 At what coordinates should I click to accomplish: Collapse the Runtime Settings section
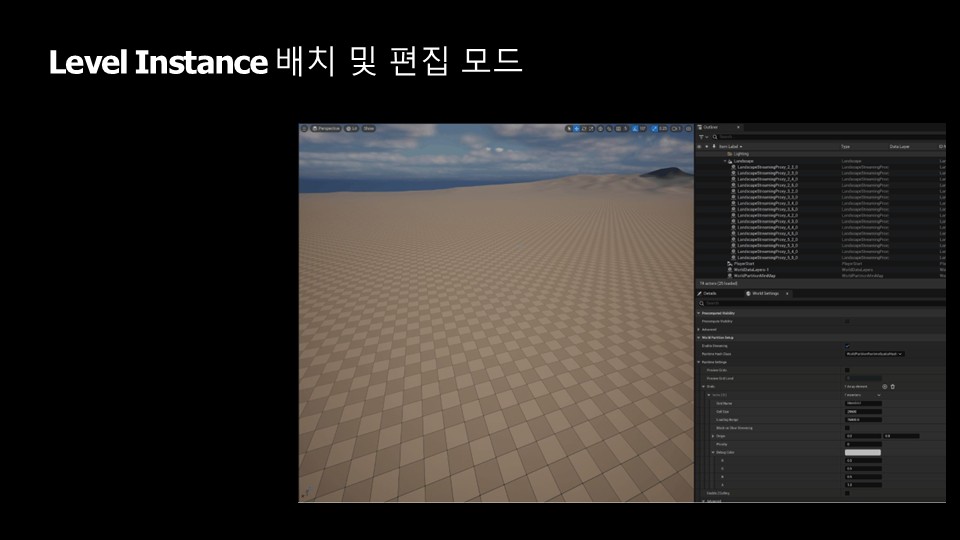coord(699,362)
